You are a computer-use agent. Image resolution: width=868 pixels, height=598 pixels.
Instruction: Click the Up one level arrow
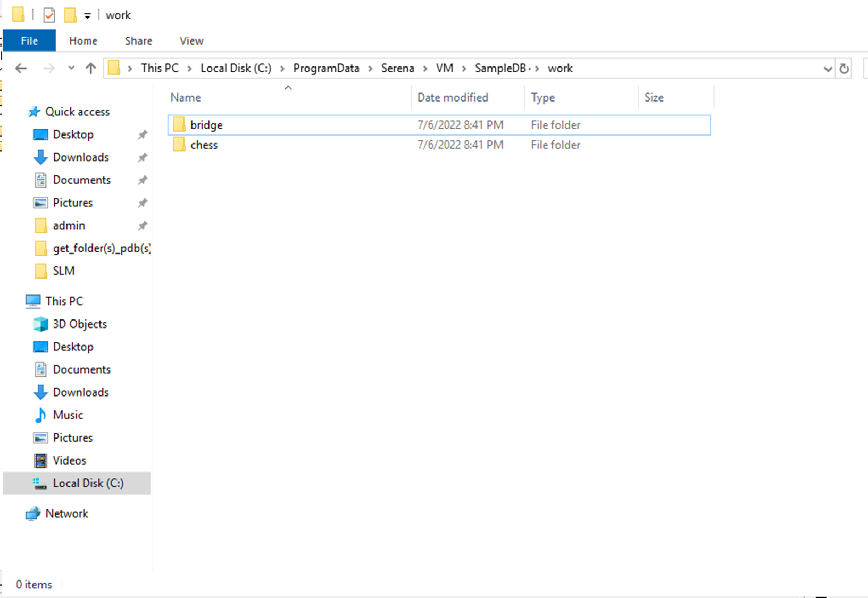click(90, 68)
